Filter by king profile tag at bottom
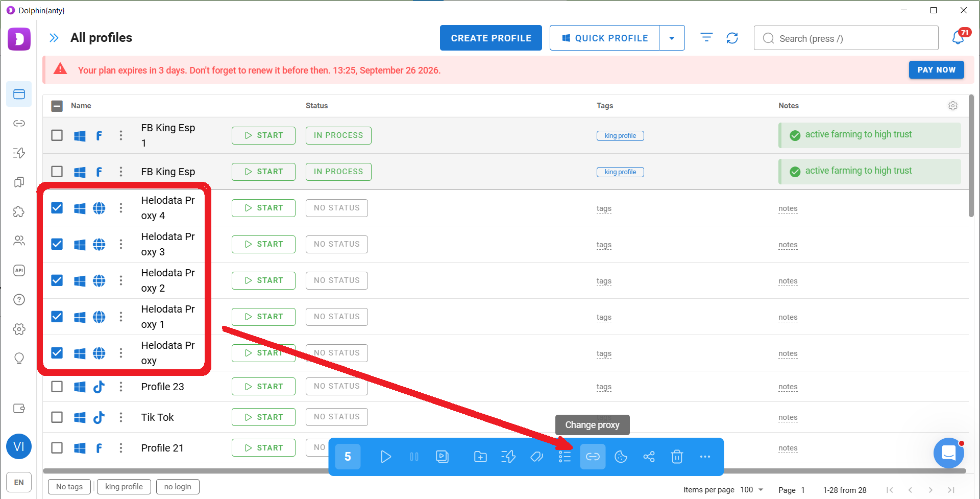This screenshot has height=499, width=980. point(124,487)
